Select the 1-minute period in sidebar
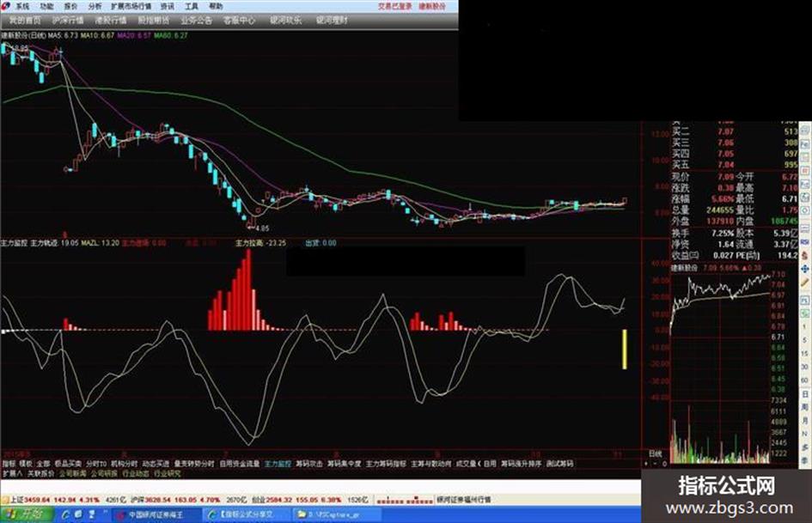This screenshot has width=812, height=523. [x=805, y=326]
